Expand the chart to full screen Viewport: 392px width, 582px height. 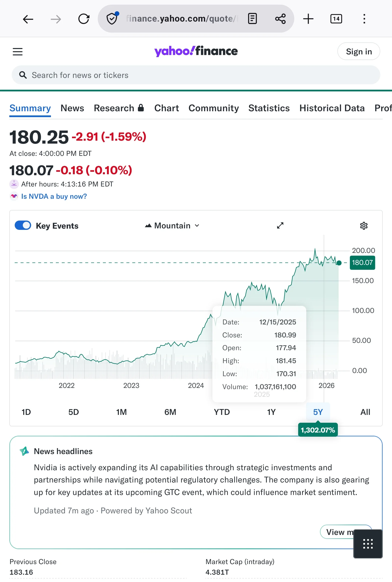pyautogui.click(x=280, y=225)
